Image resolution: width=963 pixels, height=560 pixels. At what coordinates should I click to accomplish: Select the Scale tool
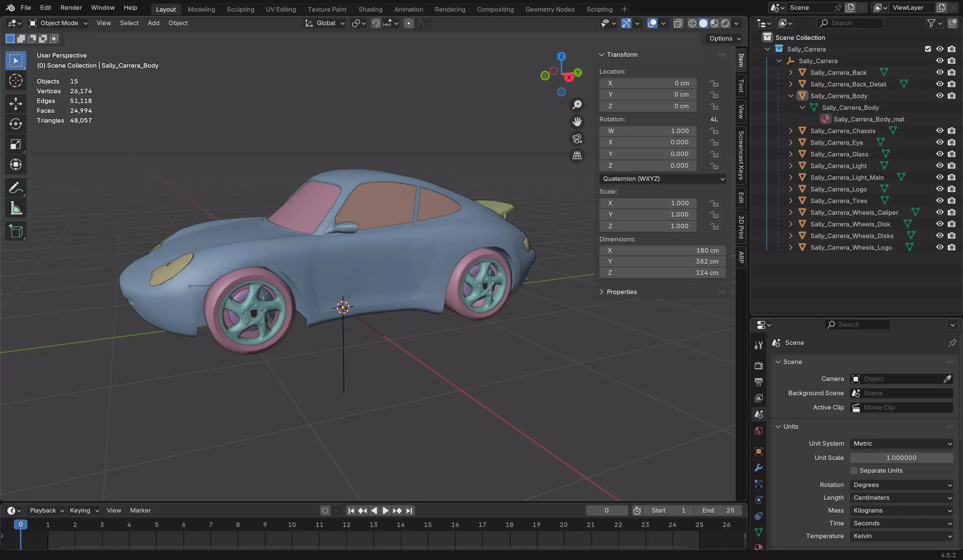click(16, 144)
